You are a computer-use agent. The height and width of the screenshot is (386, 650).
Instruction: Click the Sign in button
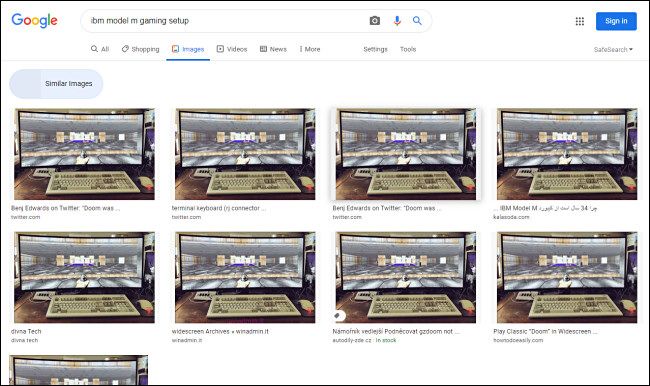click(x=616, y=21)
